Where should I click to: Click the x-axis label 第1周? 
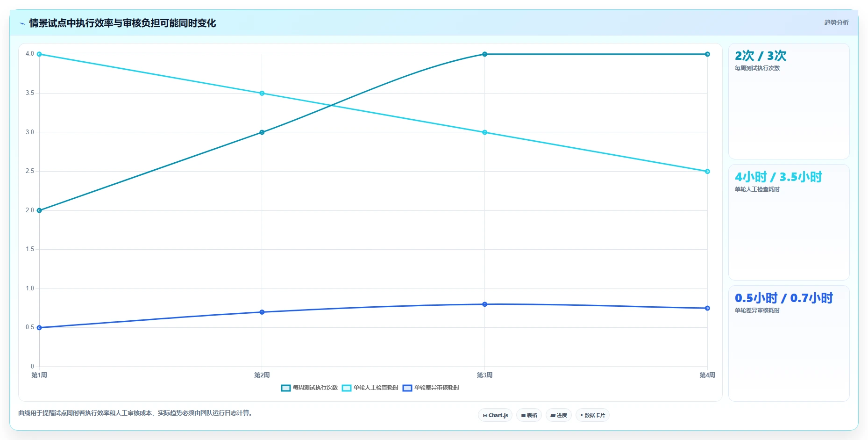tap(39, 375)
